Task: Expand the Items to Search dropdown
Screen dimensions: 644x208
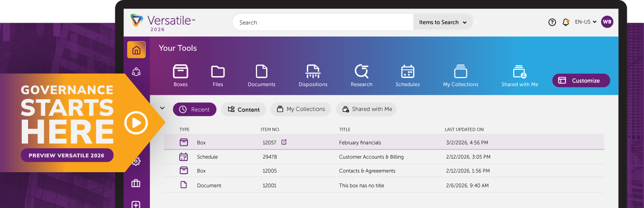Action: click(443, 22)
